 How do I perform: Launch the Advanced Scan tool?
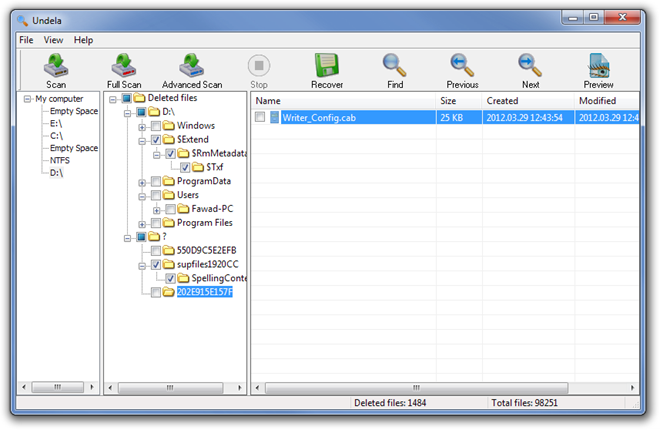pyautogui.click(x=192, y=71)
